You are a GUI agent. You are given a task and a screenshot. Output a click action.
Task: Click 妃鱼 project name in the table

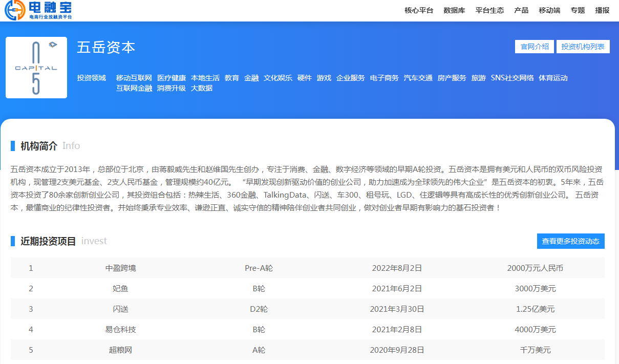click(121, 288)
